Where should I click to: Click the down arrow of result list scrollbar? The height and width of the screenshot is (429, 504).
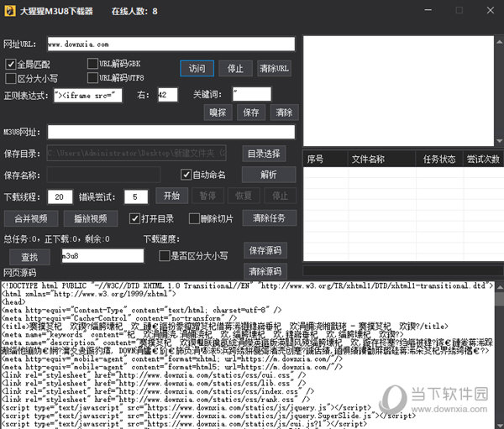499,141
